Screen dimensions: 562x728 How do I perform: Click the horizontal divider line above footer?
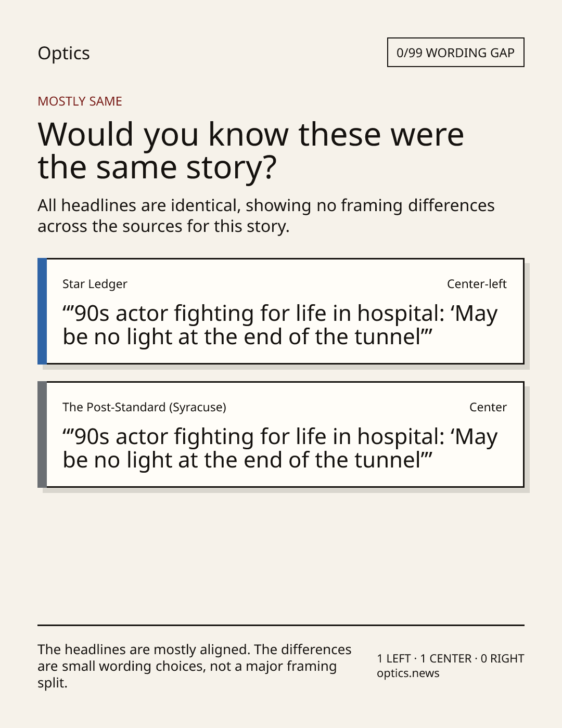click(281, 625)
